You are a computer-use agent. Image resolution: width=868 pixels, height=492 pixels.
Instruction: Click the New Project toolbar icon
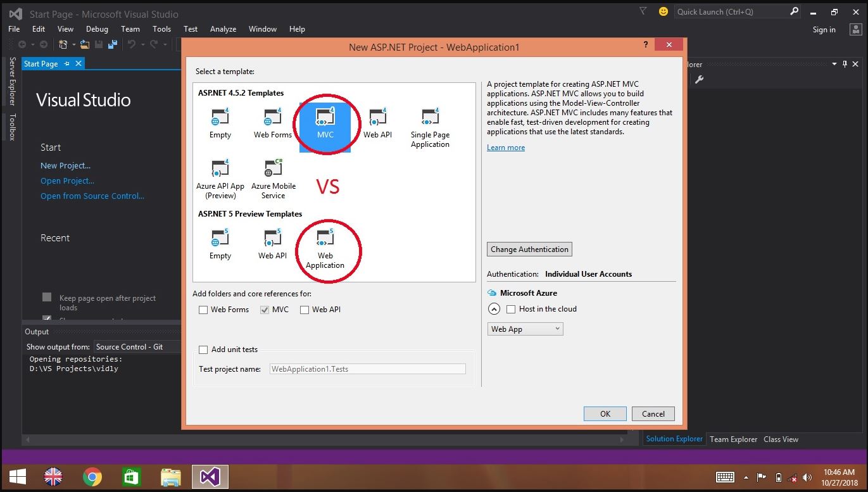coord(63,44)
